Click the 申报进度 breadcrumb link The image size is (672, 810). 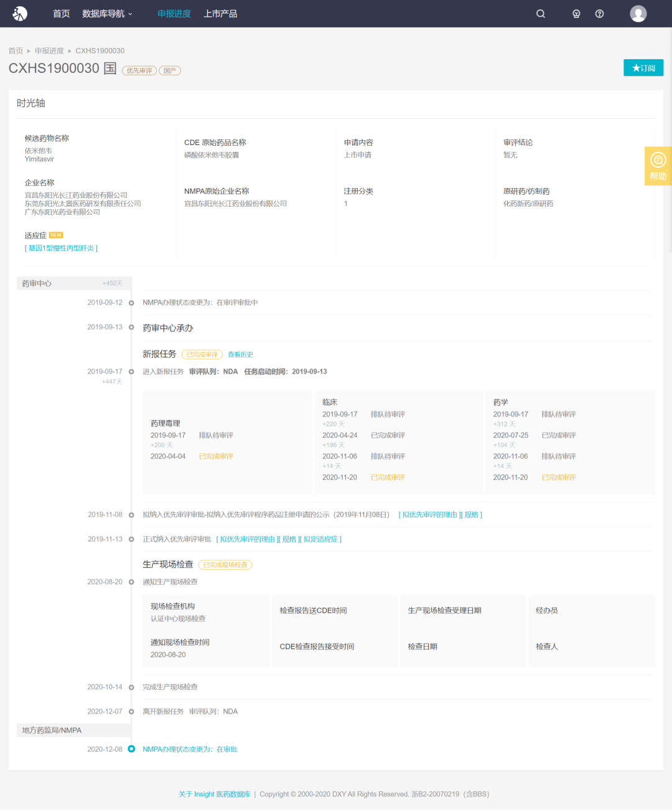tap(49, 51)
